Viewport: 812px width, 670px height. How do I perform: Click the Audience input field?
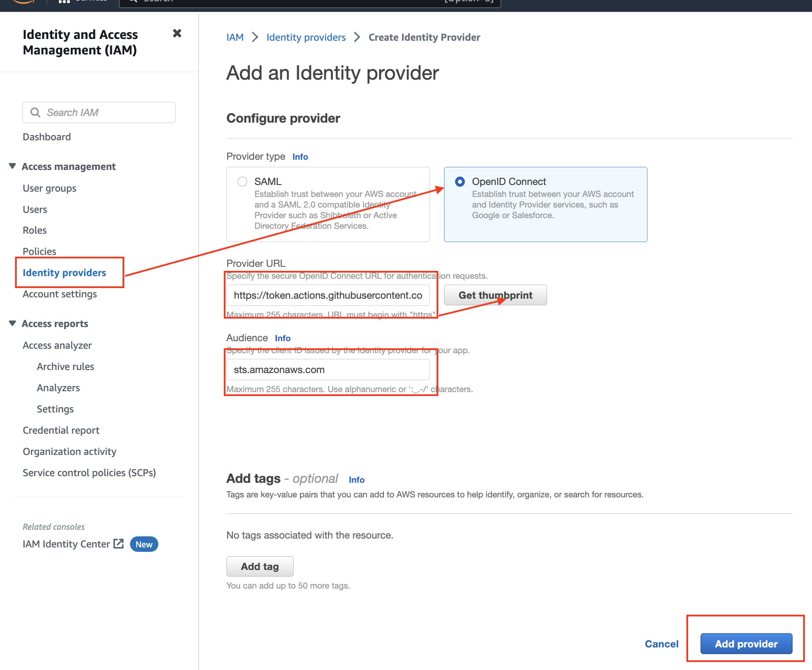328,370
